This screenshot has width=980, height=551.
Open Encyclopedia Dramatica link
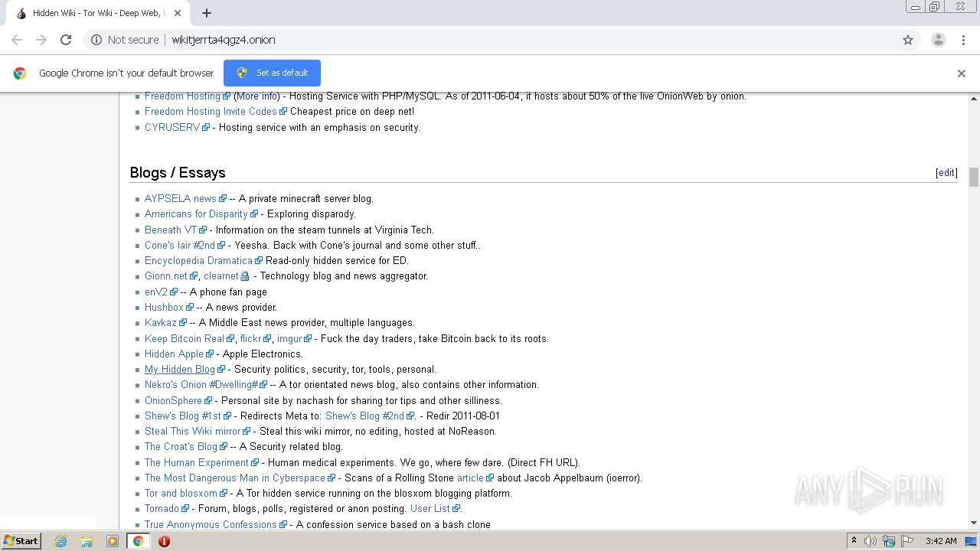(198, 261)
